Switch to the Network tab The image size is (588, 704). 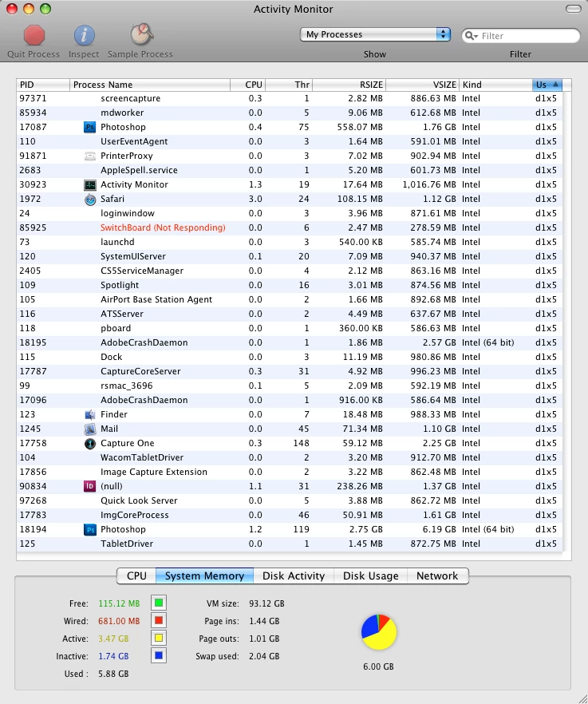coord(438,576)
